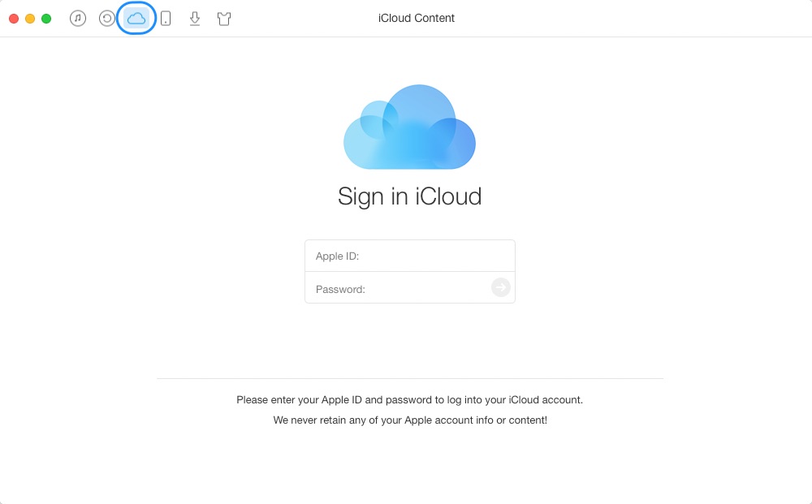Open the iTunes Library music note icon
The width and height of the screenshot is (812, 504).
tap(78, 19)
